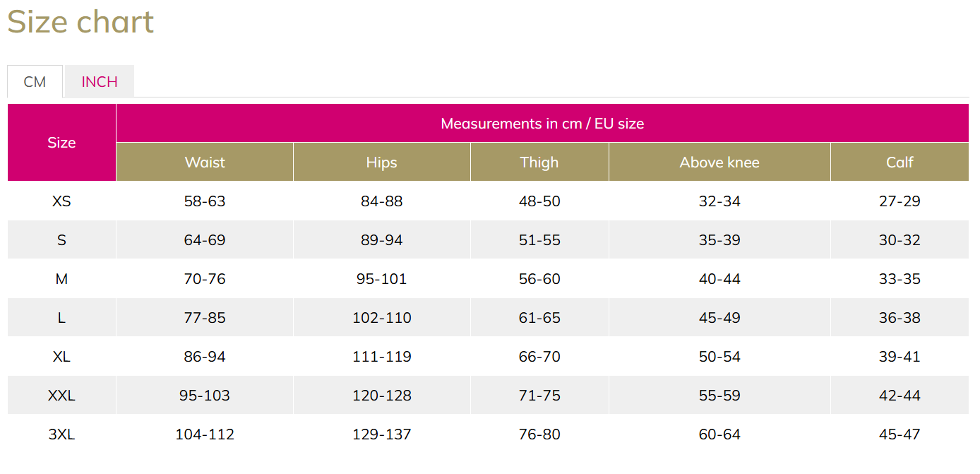Select the XL size row label
Image resolution: width=980 pixels, height=474 pixels.
61,357
